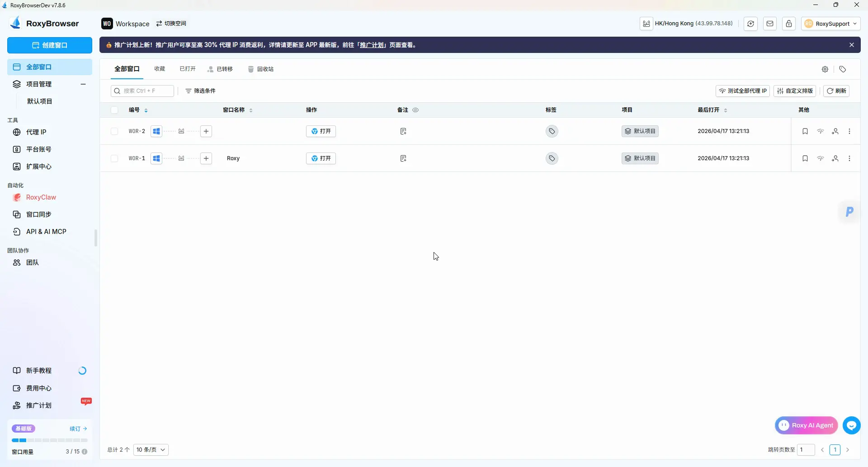Click 测试全部代理 IP

[743, 91]
